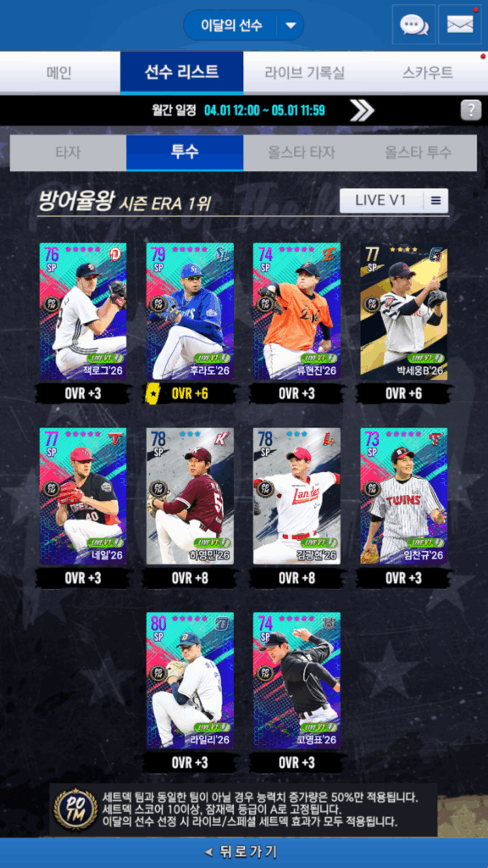The height and width of the screenshot is (868, 488).
Task: Expand the 이달의 선수 dropdown arrow
Action: [x=291, y=25]
